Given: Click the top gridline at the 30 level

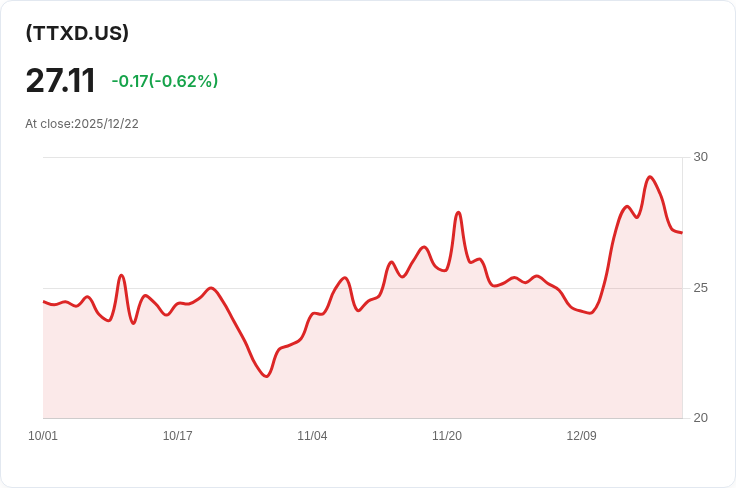Looking at the screenshot, I should pos(360,158).
